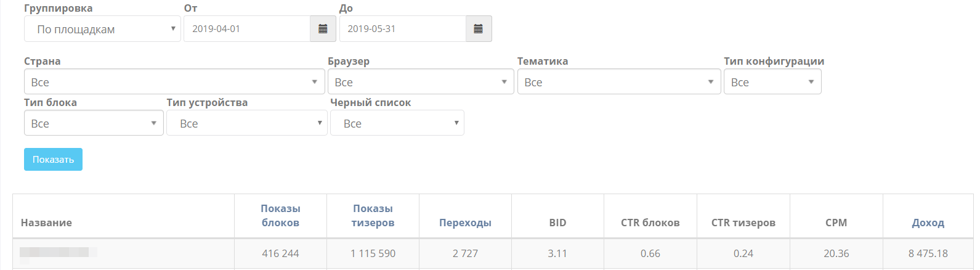Click calendar icon beside the До date
The image size is (980, 270).
click(x=479, y=29)
